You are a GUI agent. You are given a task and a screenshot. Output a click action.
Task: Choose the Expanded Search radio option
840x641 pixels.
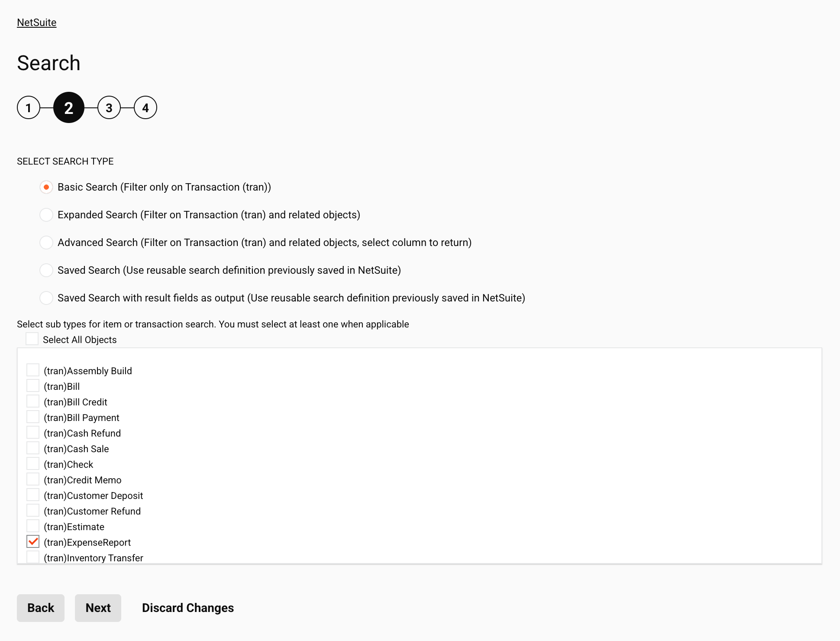[46, 215]
